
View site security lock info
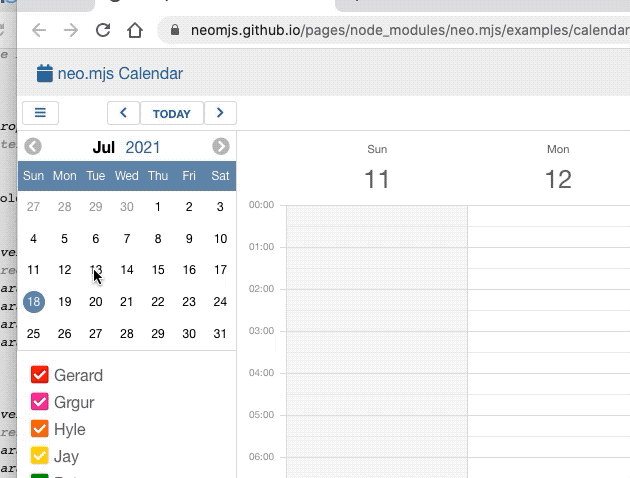[x=175, y=30]
